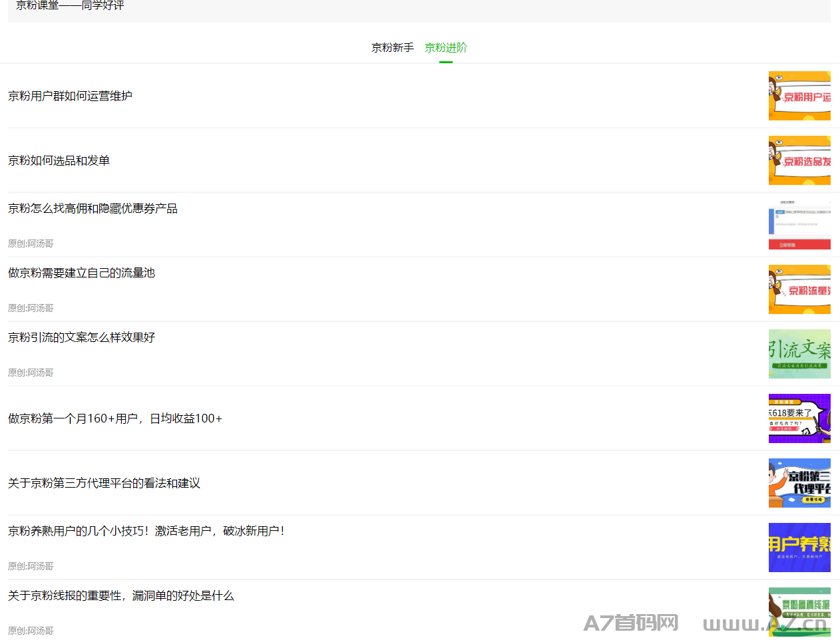Open article 京粉养熟用户的几个小技巧
The width and height of the screenshot is (840, 644).
coord(146,531)
